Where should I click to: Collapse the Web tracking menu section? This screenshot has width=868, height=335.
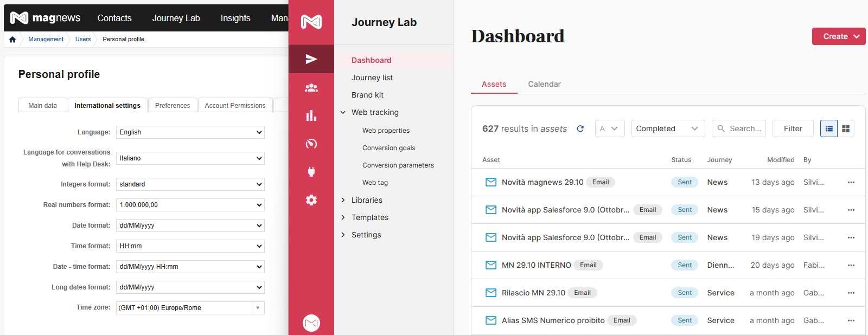point(343,112)
